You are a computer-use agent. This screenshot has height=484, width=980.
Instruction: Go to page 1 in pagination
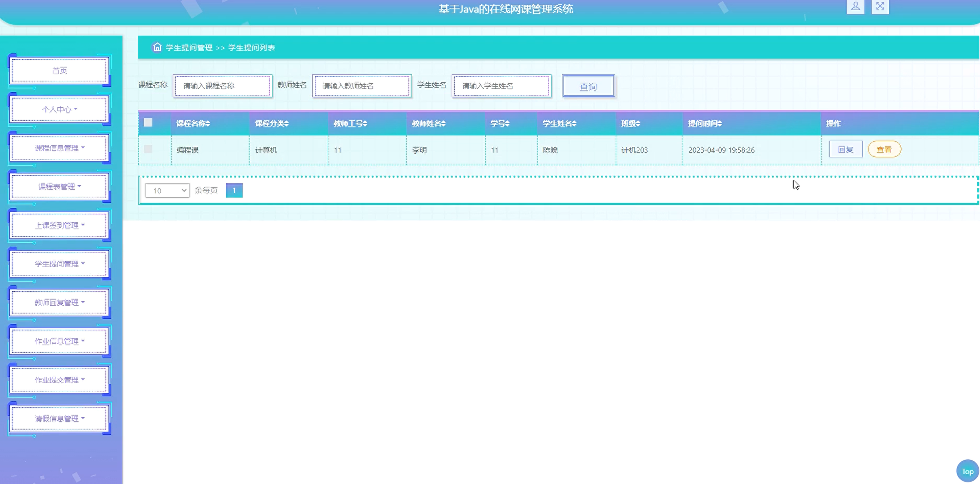click(x=234, y=190)
